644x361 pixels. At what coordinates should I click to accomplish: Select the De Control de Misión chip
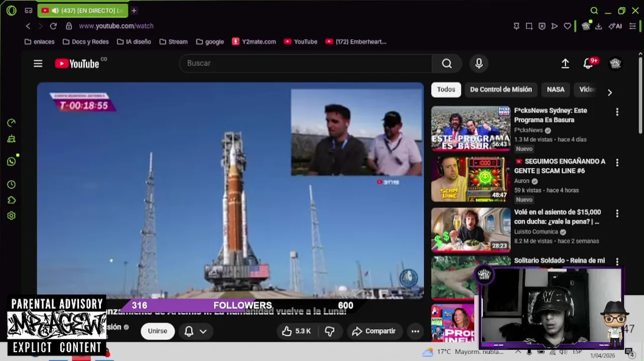501,90
